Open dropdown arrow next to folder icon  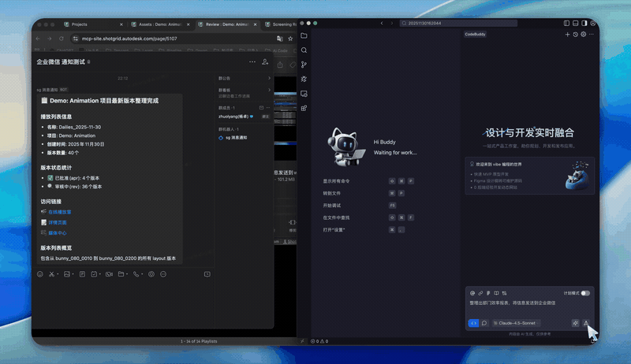tap(127, 274)
